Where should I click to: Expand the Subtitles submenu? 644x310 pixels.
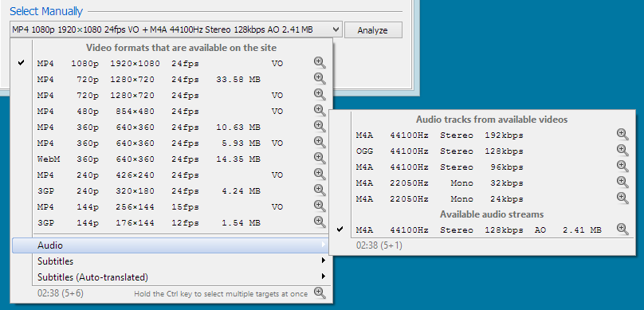171,261
